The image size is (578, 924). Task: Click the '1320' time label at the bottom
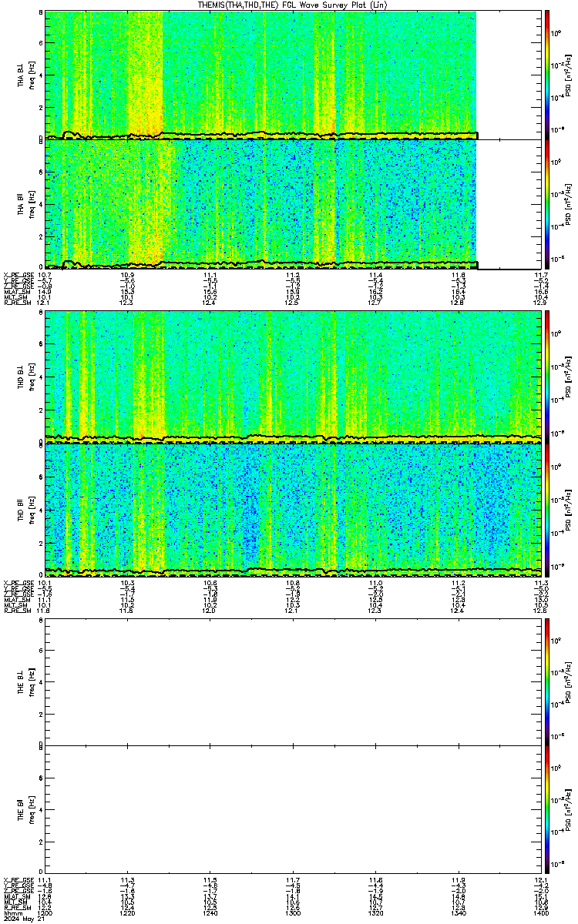[376, 914]
